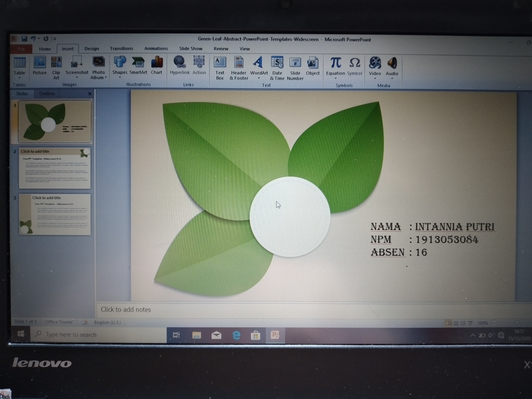
Task: Click the zoom out minus button
Action: pyautogui.click(x=494, y=323)
